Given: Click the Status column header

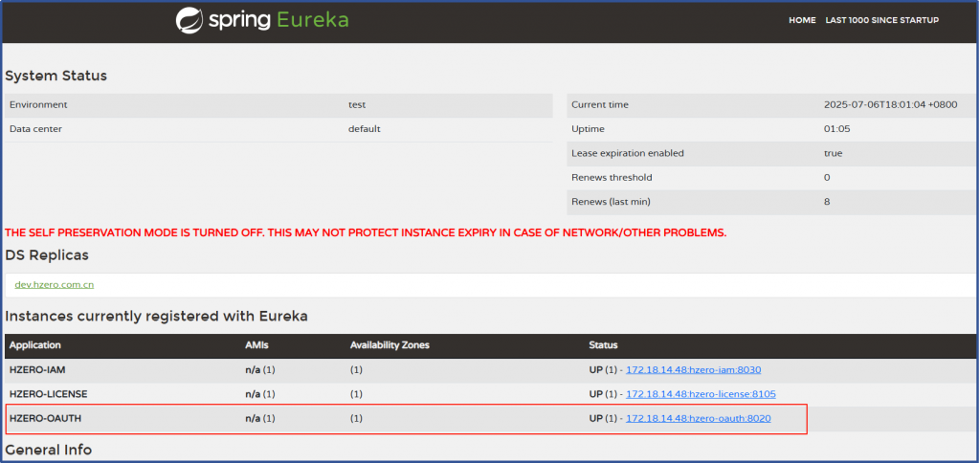Looking at the screenshot, I should [x=603, y=344].
